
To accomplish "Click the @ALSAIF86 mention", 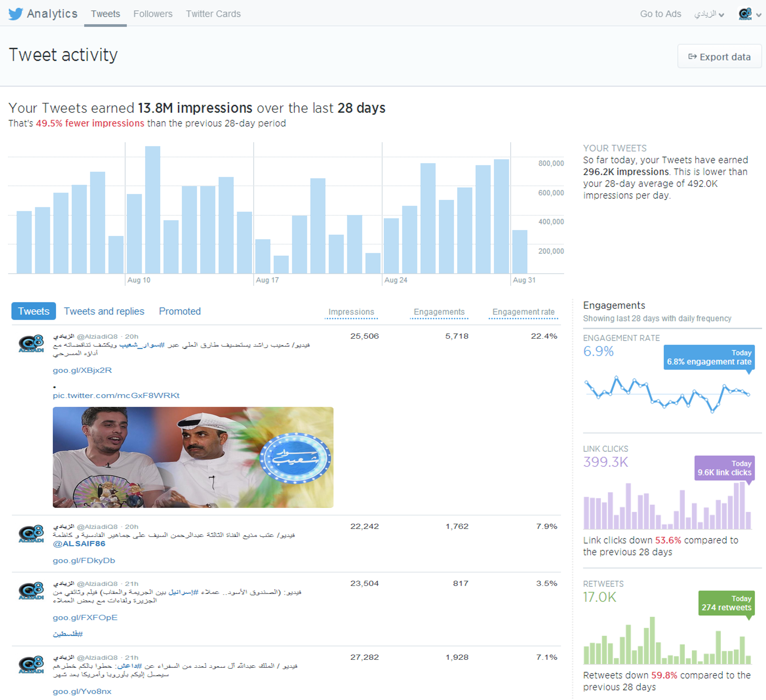I will coord(79,543).
